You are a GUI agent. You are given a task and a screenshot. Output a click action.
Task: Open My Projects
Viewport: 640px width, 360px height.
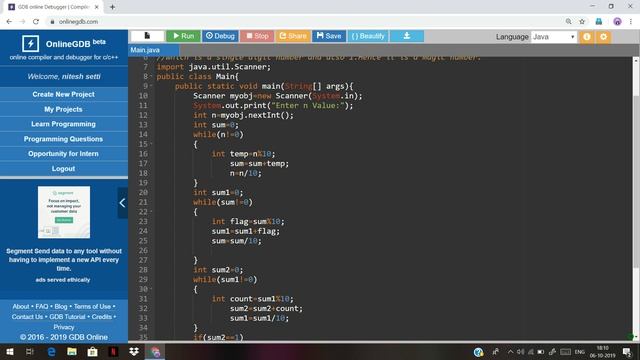[64, 109]
